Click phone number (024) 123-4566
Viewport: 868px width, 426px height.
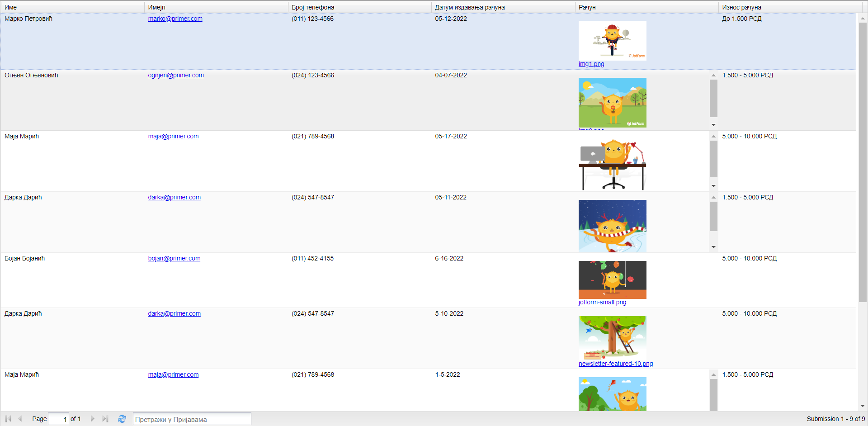tap(313, 75)
